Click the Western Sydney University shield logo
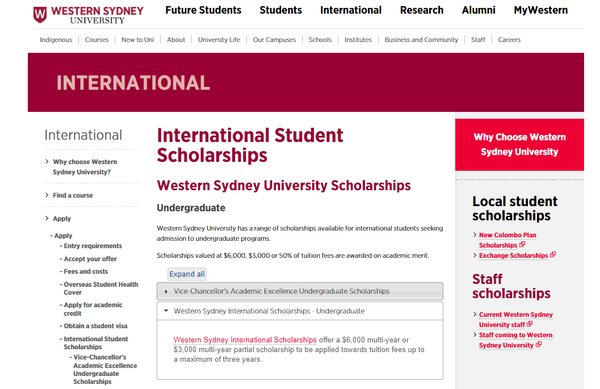Image resolution: width=600 pixels, height=389 pixels. pos(40,15)
